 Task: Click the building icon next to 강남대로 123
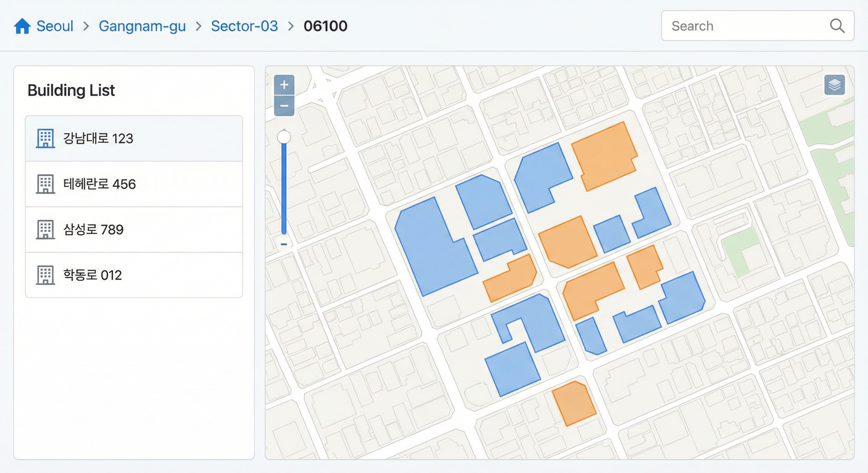coord(46,138)
